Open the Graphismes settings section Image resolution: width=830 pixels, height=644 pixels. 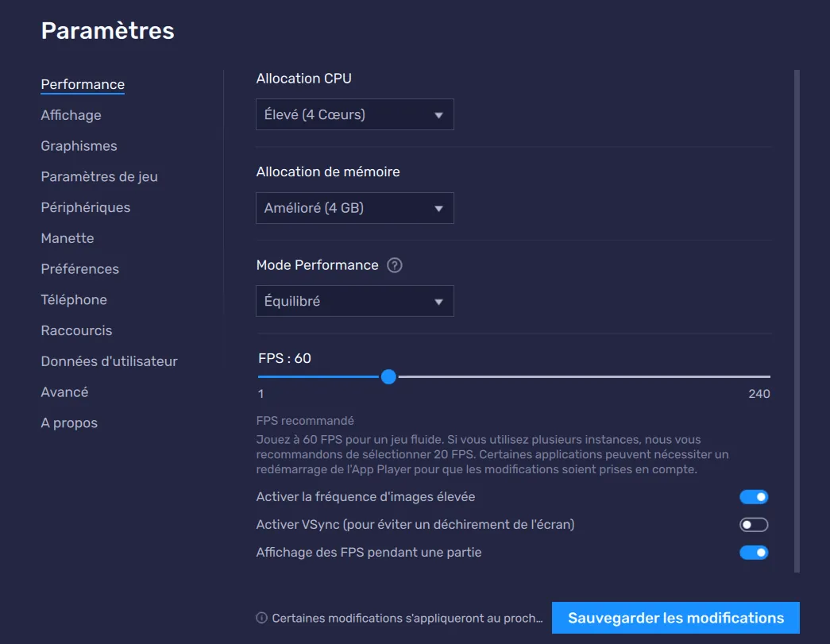[79, 146]
